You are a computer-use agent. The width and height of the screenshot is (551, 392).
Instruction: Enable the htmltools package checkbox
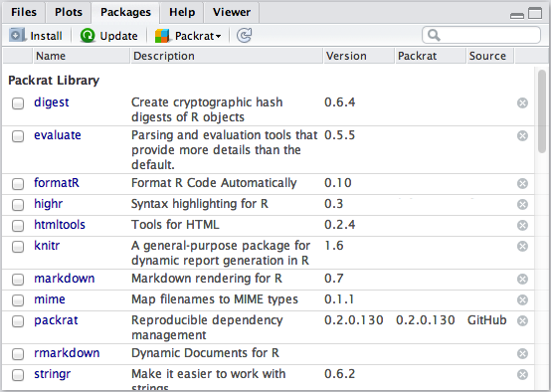[x=18, y=226]
